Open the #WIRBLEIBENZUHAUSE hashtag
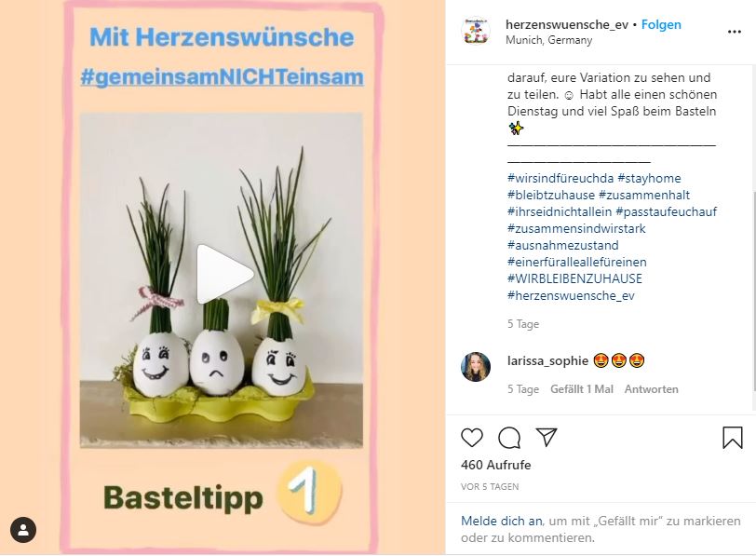 tap(574, 278)
